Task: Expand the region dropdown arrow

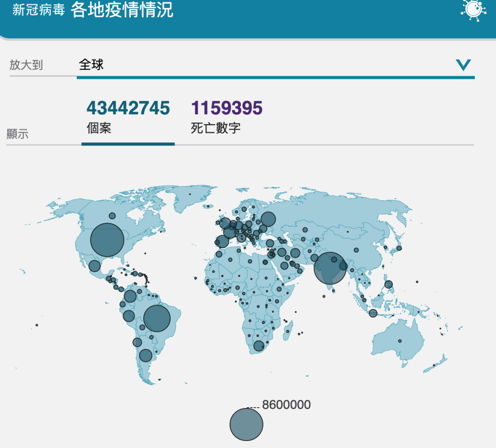Action: coord(463,65)
